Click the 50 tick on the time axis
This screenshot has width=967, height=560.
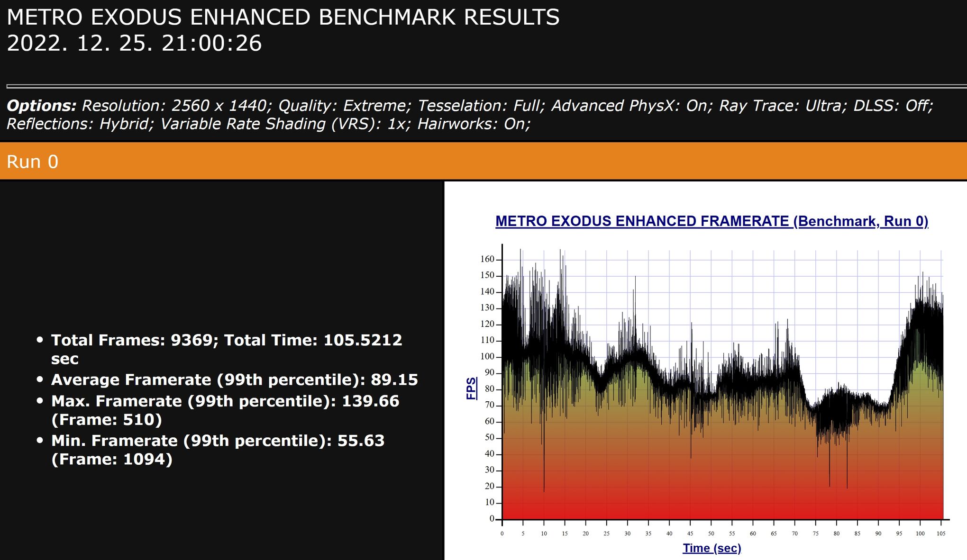tap(711, 533)
